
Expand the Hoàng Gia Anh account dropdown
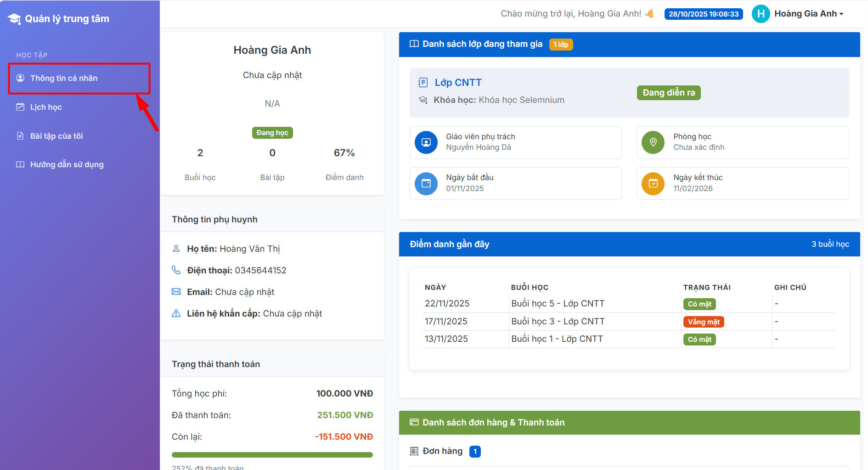tap(809, 14)
